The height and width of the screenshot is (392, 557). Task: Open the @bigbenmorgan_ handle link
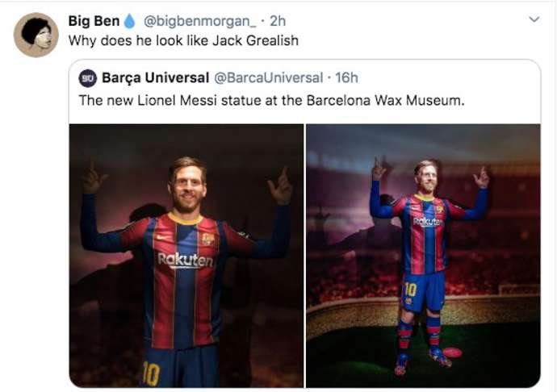pos(199,21)
